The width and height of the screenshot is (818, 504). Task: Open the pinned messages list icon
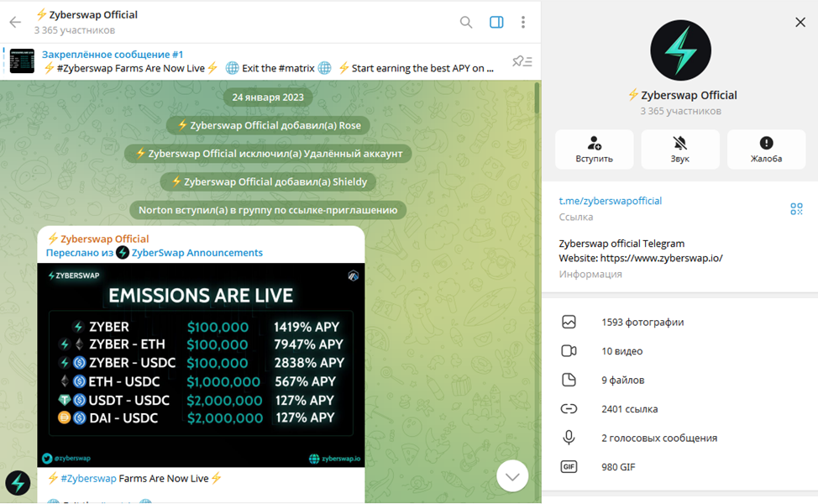point(522,61)
